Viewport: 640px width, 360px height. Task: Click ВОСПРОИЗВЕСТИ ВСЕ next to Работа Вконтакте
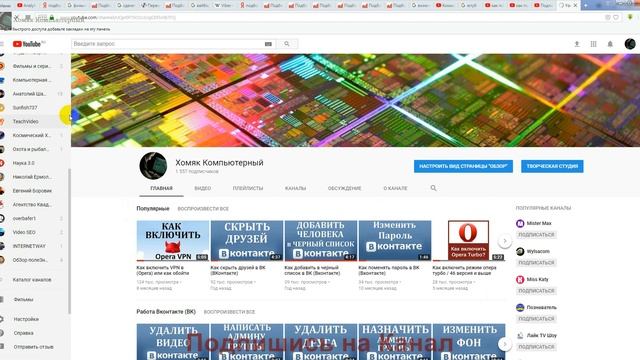tap(229, 312)
